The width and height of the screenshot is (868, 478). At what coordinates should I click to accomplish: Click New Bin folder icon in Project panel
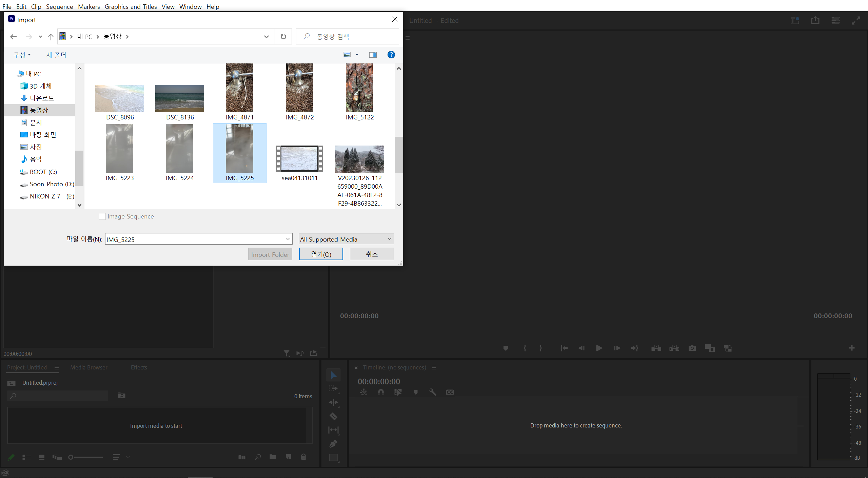click(273, 457)
